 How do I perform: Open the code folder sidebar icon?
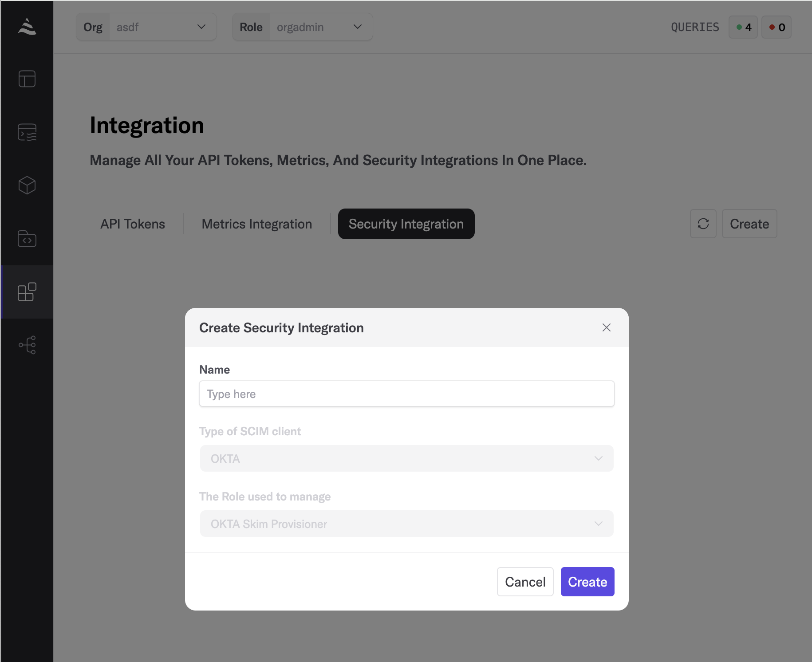click(27, 239)
